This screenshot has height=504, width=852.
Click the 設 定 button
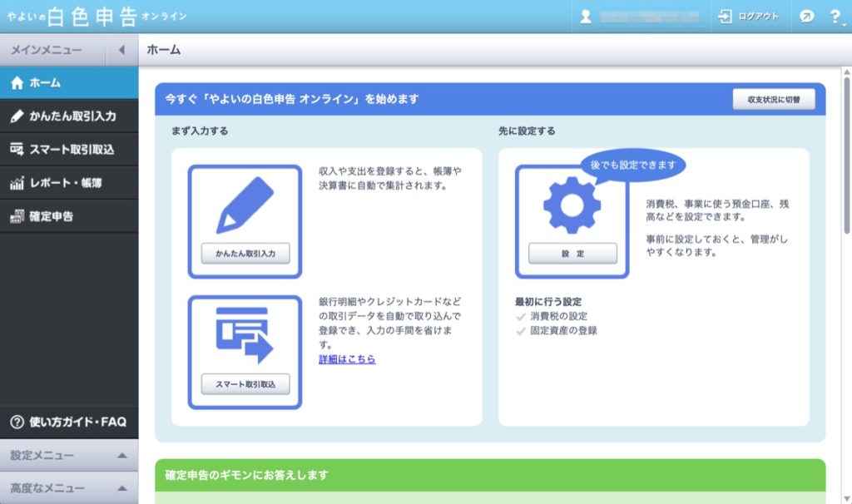[x=572, y=254]
